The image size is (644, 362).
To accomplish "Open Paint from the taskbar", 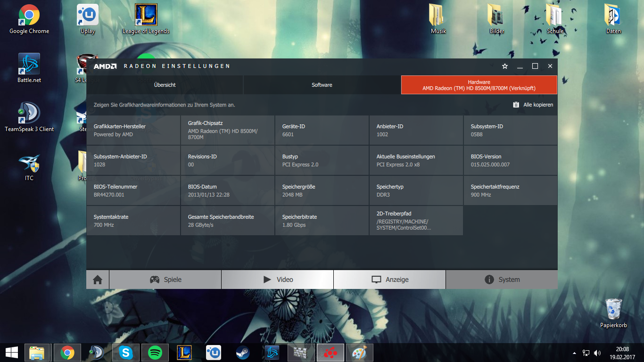I will point(359,353).
